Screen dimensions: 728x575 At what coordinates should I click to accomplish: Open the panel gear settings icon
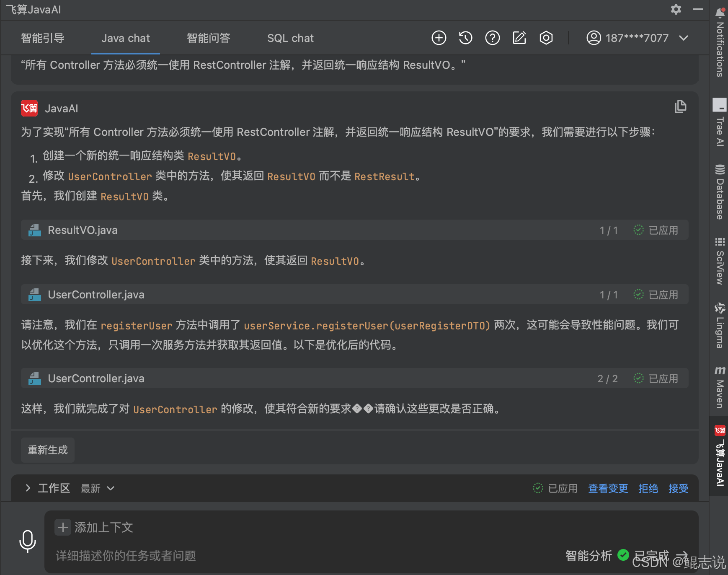[676, 9]
